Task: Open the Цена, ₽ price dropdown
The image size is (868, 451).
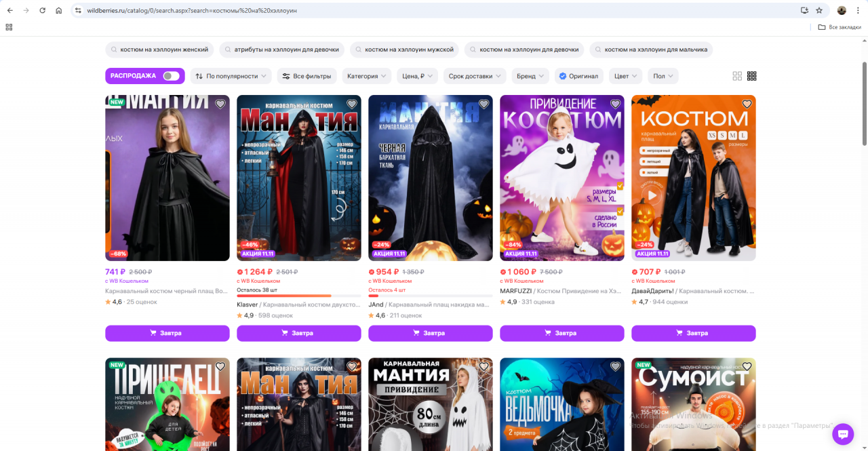Action: coord(417,76)
